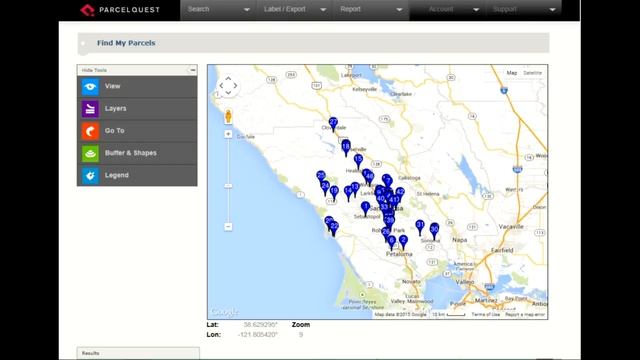Open the Buffer & Shapes icon
The height and width of the screenshot is (360, 640).
tap(90, 153)
